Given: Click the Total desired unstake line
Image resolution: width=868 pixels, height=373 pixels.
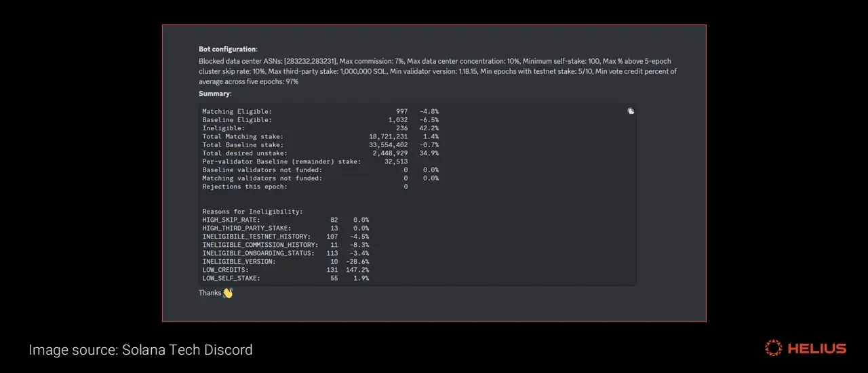Looking at the screenshot, I should click(320, 153).
